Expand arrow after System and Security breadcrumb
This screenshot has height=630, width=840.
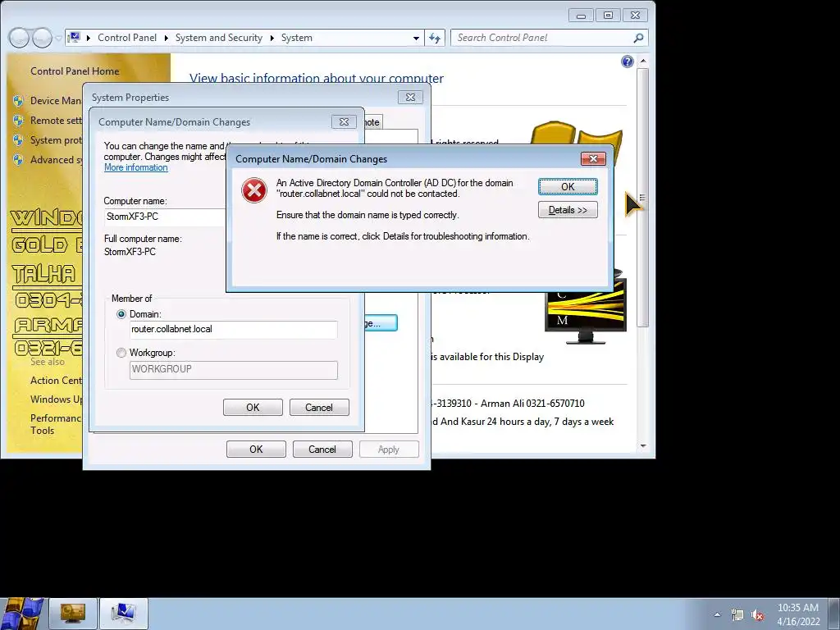coord(272,38)
